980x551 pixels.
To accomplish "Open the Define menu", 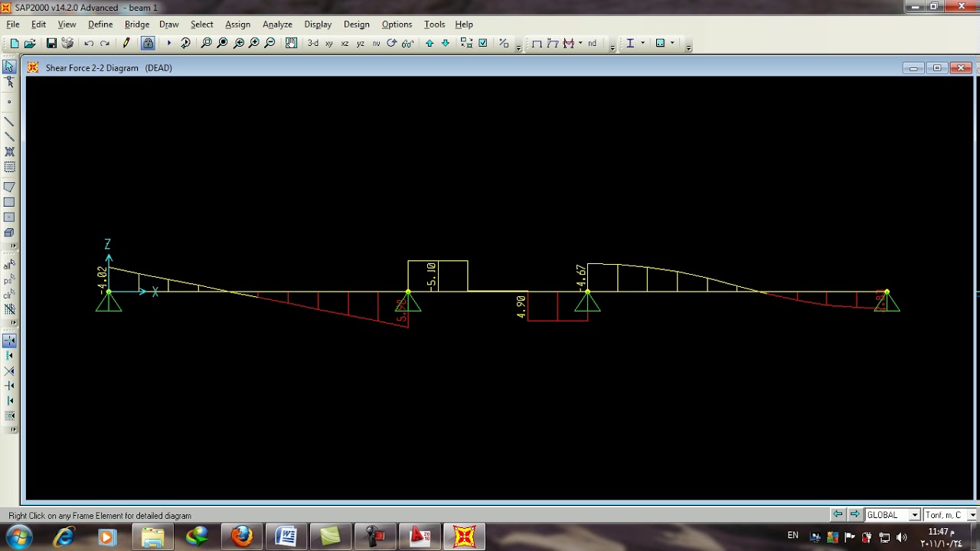I will coord(100,24).
